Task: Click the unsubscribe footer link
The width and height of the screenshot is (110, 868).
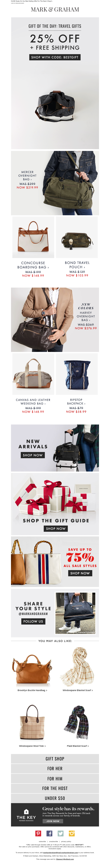Action: point(54,841)
